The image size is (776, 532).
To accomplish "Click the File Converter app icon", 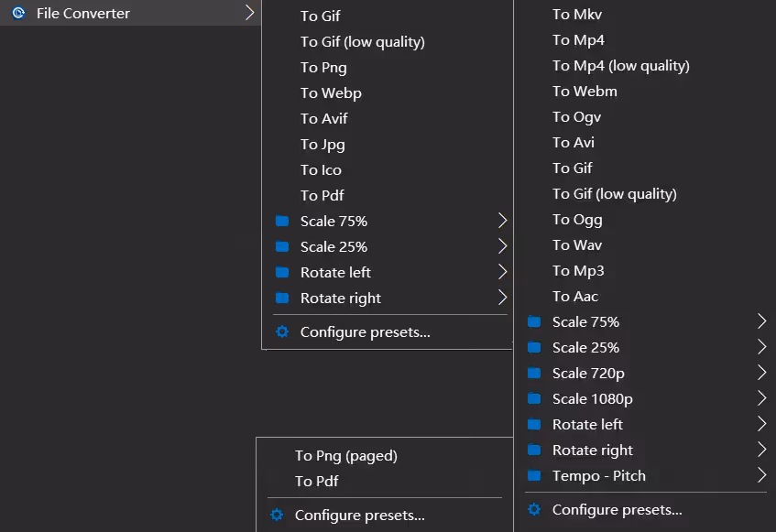I will click(17, 13).
